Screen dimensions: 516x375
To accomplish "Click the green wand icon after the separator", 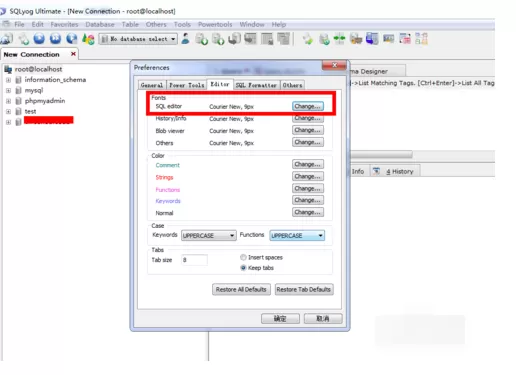I will [x=308, y=39].
